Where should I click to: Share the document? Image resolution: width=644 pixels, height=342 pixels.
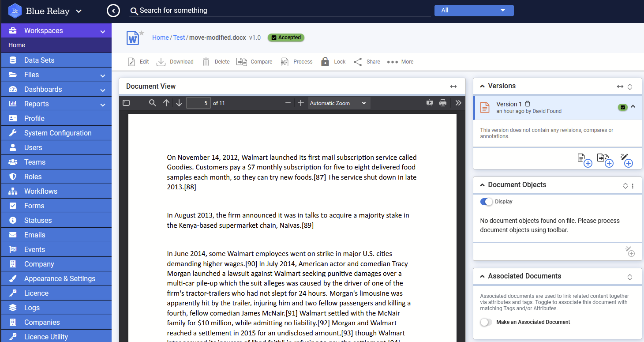[x=367, y=62]
